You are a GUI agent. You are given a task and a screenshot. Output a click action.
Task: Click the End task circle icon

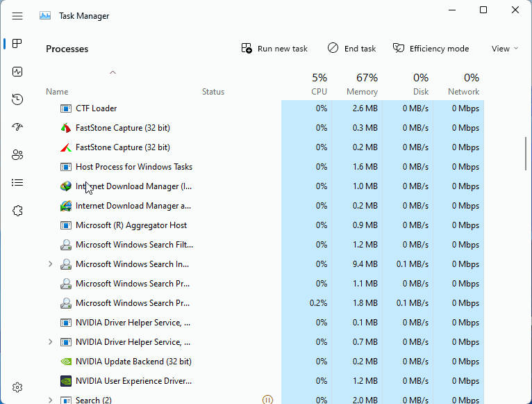tap(333, 48)
